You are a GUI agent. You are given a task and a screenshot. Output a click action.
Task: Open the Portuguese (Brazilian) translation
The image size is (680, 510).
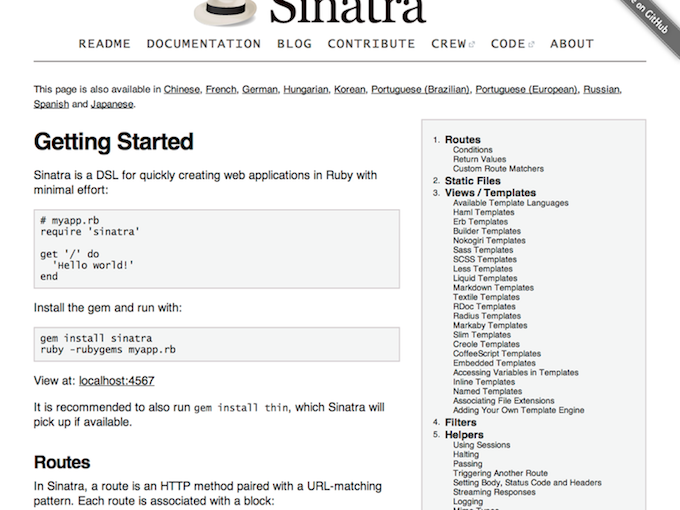coord(420,89)
